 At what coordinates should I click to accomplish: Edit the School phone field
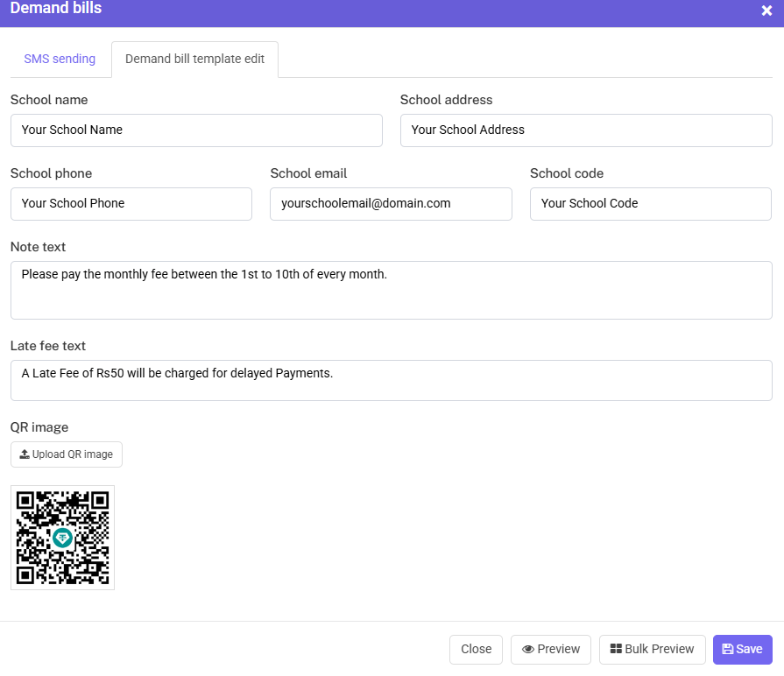pos(131,204)
